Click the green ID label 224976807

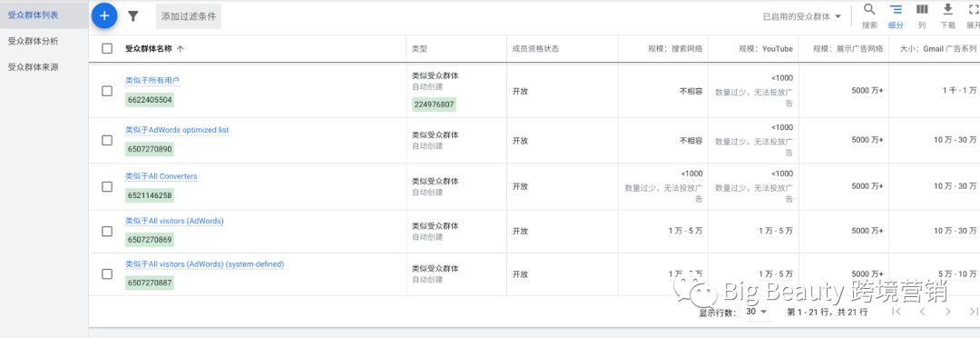(x=434, y=104)
